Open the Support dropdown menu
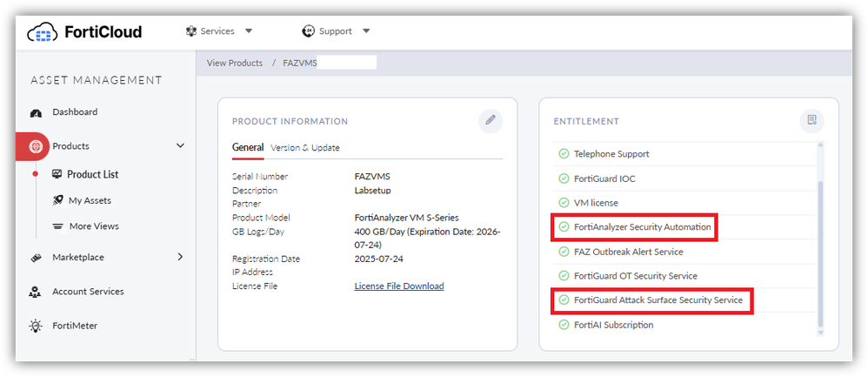Image resolution: width=868 pixels, height=377 pixels. click(x=336, y=31)
